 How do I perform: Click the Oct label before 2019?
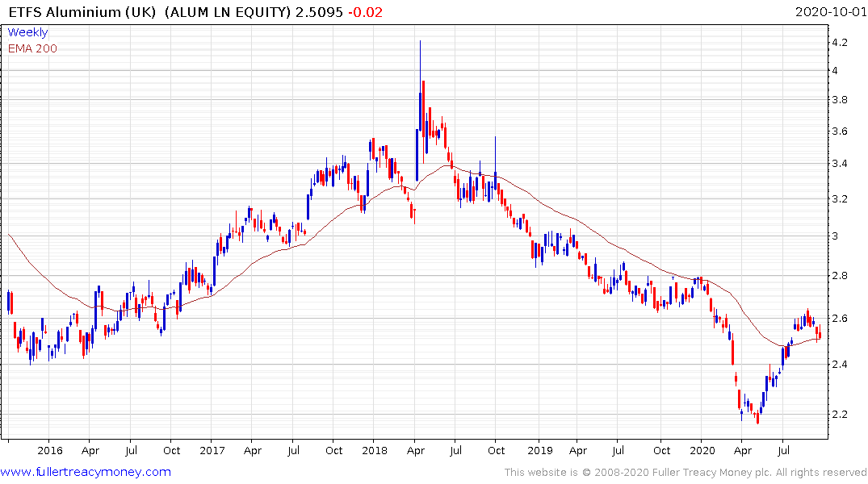[496, 450]
